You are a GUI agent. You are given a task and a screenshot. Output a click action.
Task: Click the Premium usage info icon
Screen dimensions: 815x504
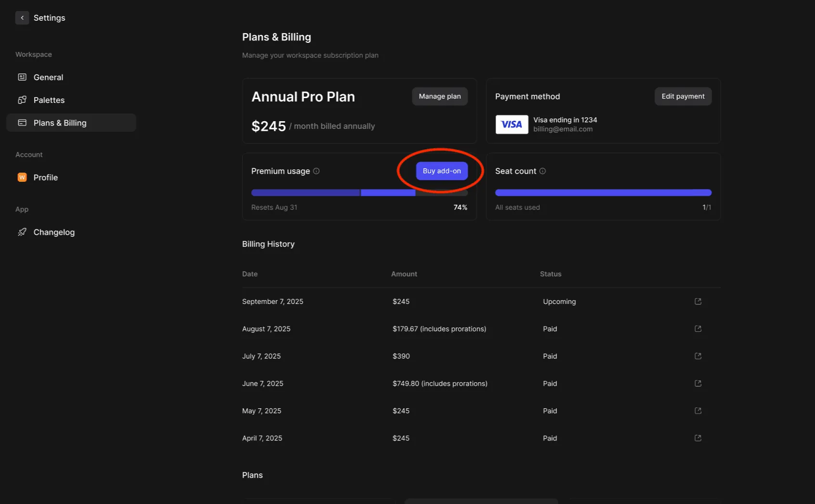pyautogui.click(x=317, y=171)
